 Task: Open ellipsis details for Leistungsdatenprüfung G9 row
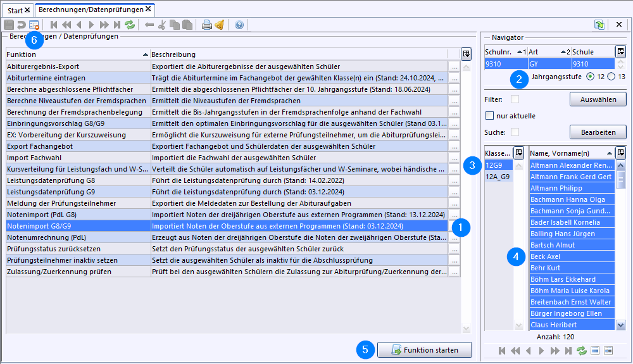coord(454,192)
